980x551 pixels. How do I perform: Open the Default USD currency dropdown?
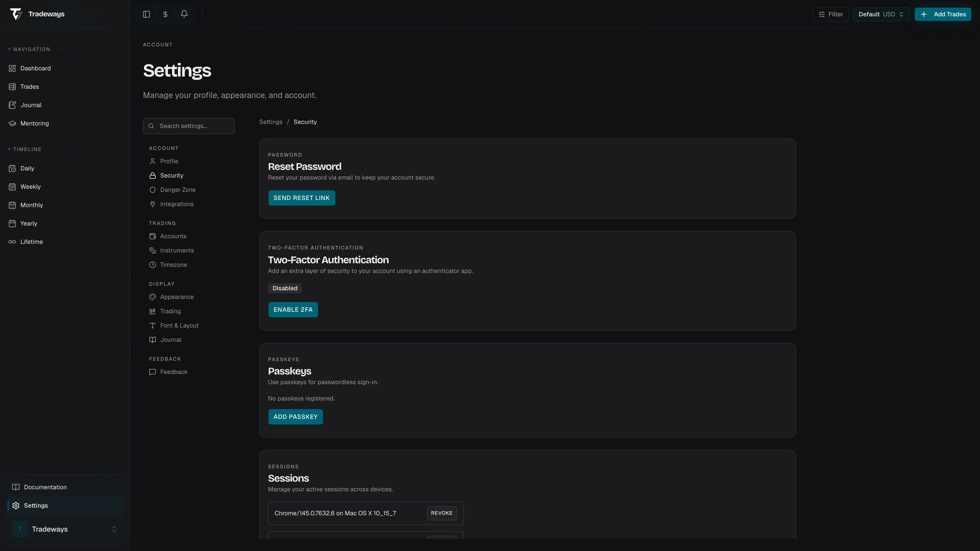point(881,14)
